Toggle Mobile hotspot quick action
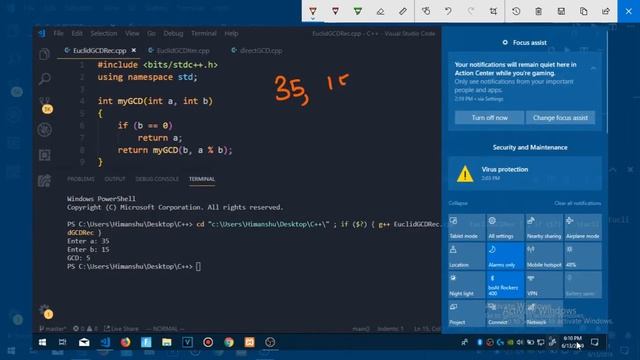640x360 pixels. (x=544, y=256)
